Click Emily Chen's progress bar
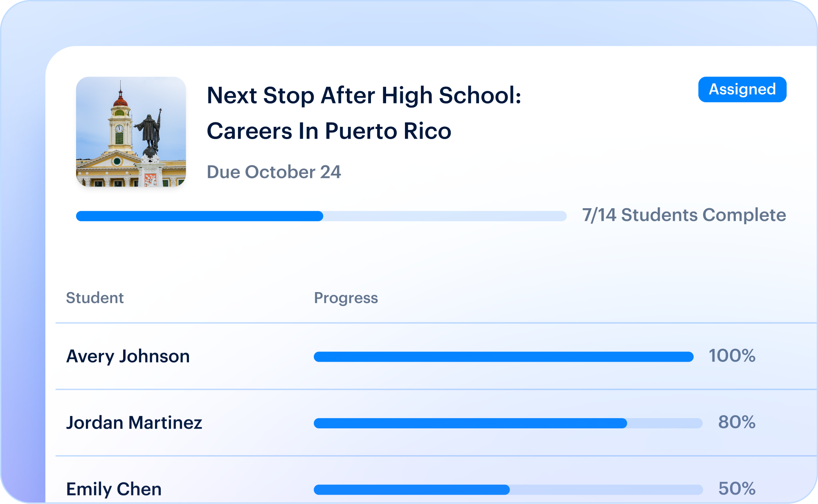 coord(508,490)
